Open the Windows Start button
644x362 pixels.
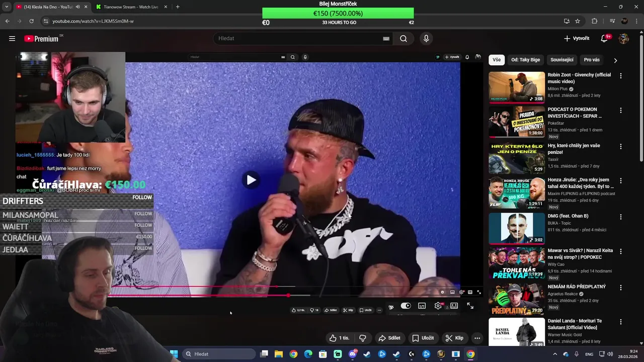pos(174,354)
